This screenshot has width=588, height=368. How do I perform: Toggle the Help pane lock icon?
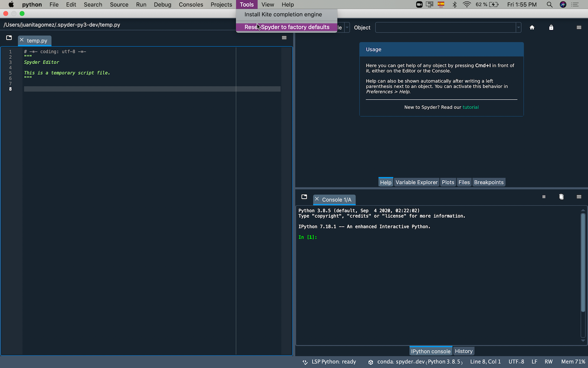(551, 27)
